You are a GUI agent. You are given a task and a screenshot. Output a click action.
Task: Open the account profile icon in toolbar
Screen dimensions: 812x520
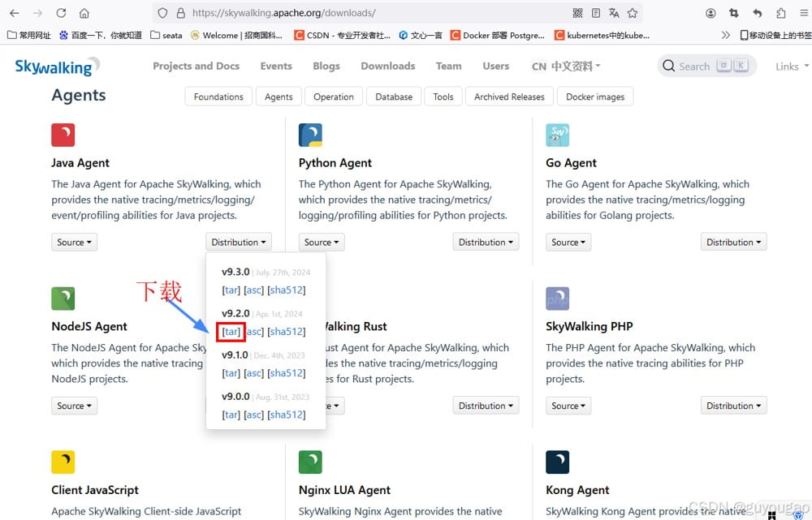710,13
